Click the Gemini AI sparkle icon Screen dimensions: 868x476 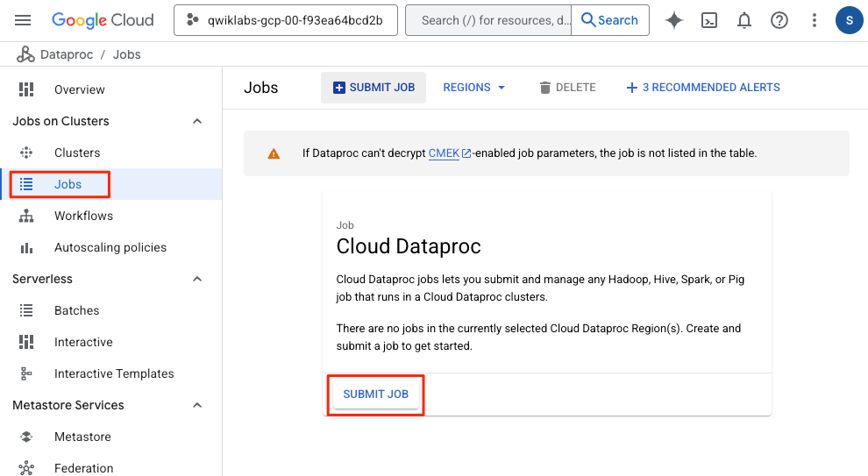tap(674, 20)
